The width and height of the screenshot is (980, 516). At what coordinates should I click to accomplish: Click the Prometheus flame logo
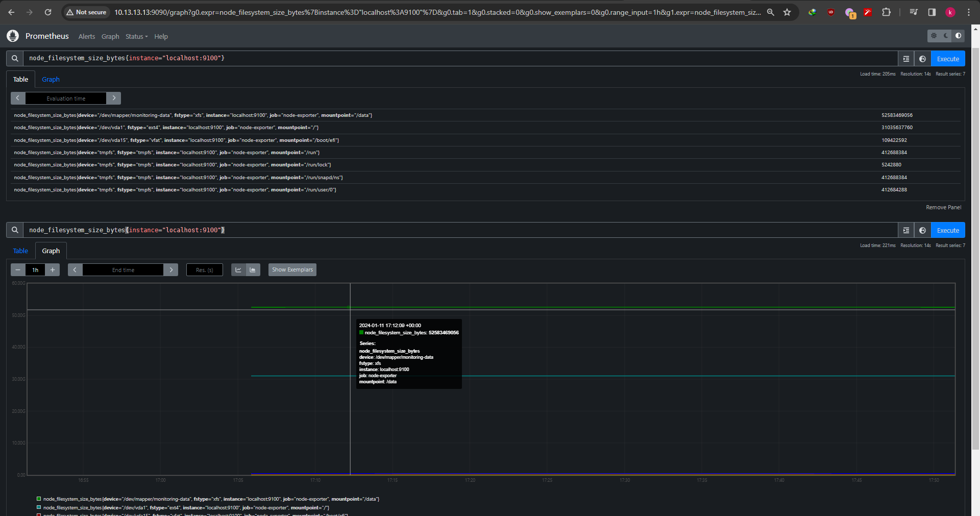pos(13,36)
